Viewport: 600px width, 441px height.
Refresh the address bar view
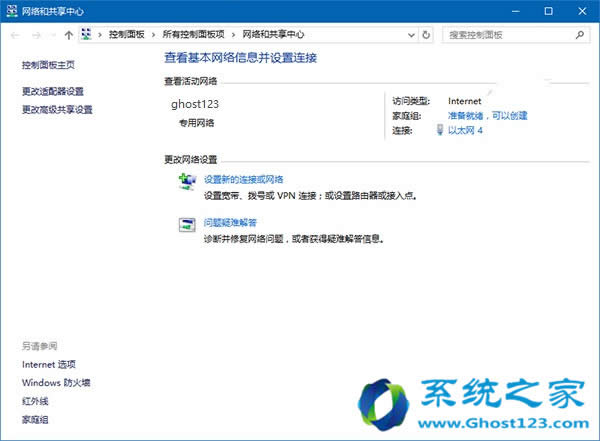pos(427,34)
